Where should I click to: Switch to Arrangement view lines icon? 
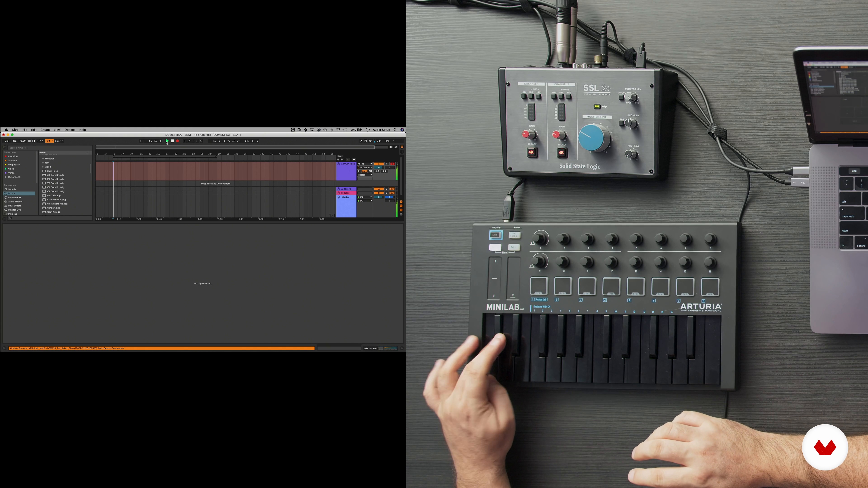[x=402, y=147]
